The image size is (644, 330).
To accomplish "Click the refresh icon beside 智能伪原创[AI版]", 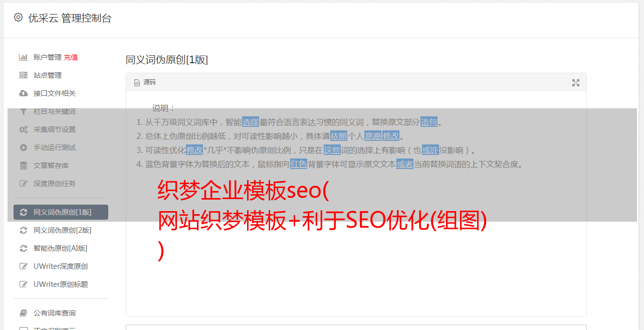I will point(23,248).
